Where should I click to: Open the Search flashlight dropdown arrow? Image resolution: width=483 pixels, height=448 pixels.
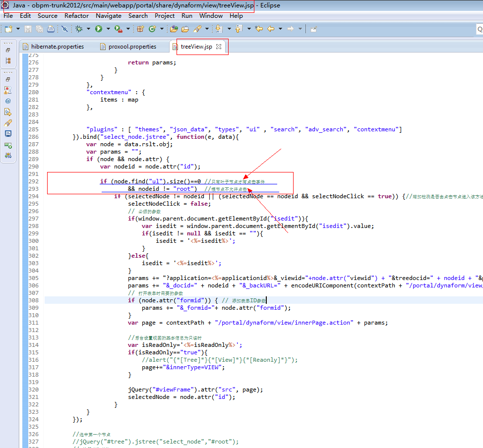point(207,29)
